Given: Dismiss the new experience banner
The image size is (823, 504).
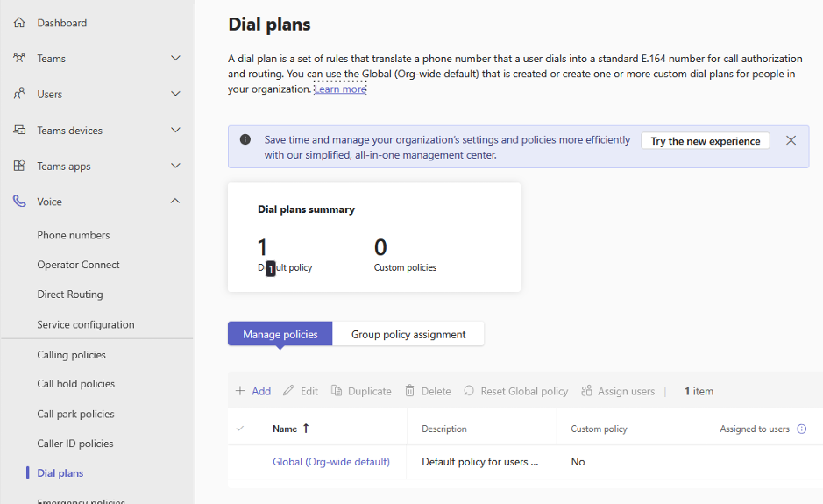Looking at the screenshot, I should pyautogui.click(x=791, y=140).
